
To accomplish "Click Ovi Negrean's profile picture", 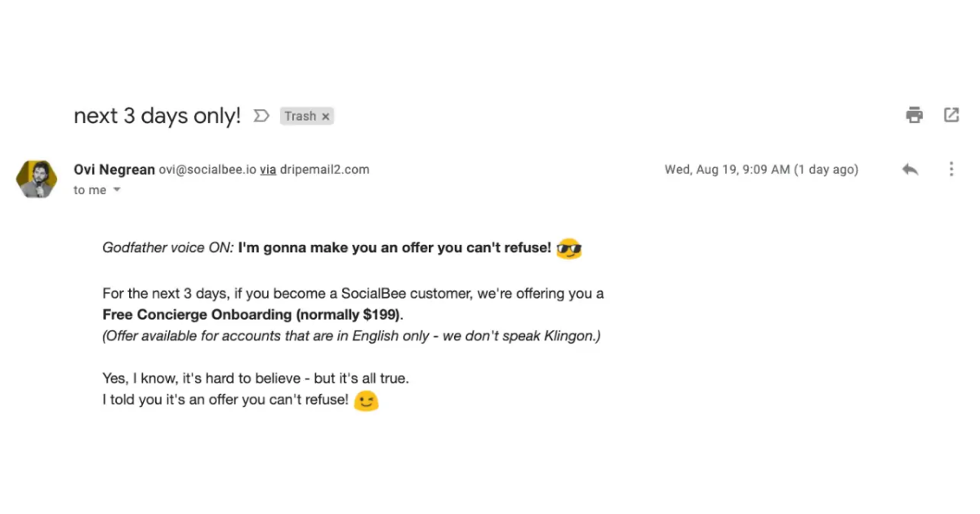I will pyautogui.click(x=37, y=179).
